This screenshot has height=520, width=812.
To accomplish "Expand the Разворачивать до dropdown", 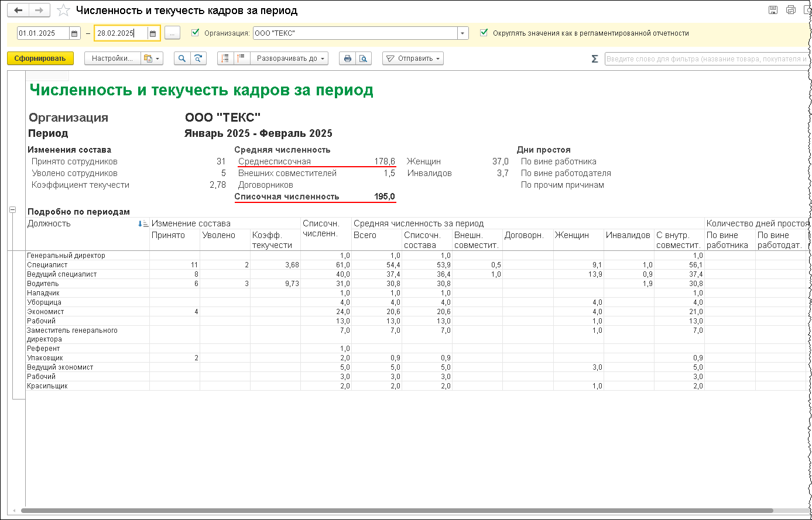I will [x=289, y=58].
